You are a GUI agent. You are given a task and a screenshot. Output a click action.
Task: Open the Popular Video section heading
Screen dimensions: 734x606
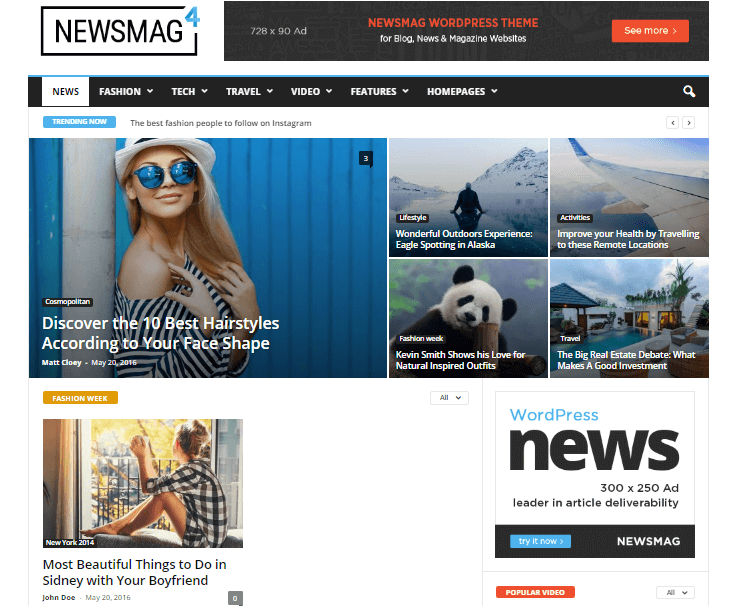[x=535, y=592]
